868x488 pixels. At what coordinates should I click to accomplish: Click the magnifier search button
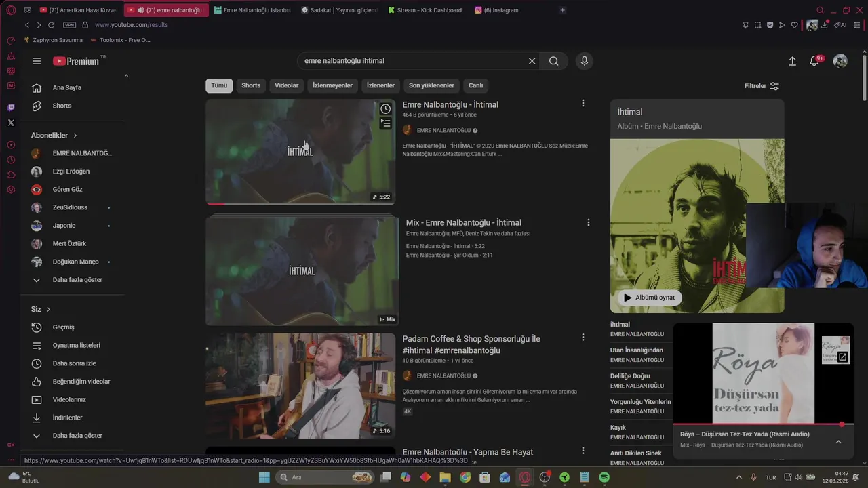coord(554,61)
